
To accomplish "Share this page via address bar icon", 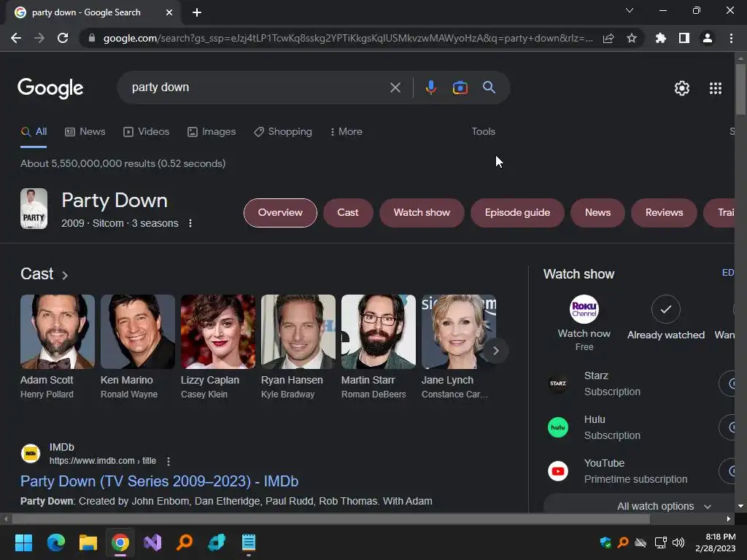I will [x=608, y=38].
